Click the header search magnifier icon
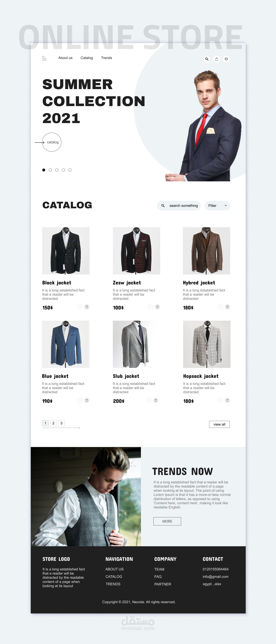 pos(207,59)
